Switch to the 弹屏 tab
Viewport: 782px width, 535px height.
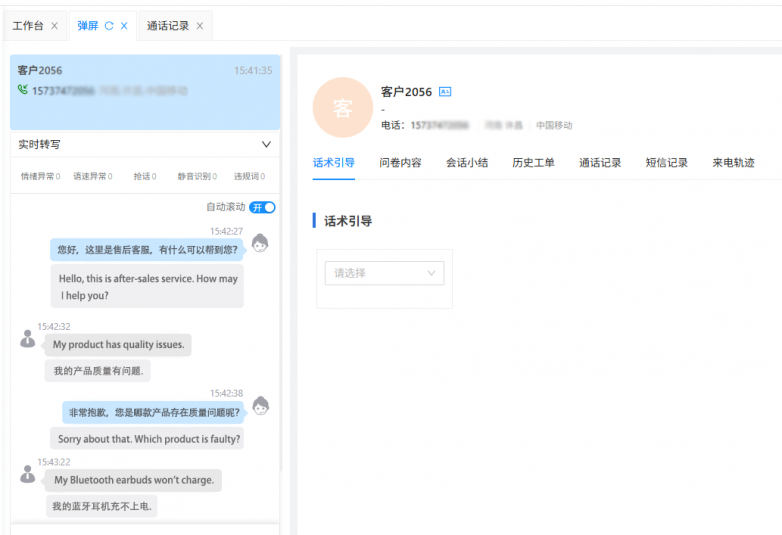click(88, 26)
